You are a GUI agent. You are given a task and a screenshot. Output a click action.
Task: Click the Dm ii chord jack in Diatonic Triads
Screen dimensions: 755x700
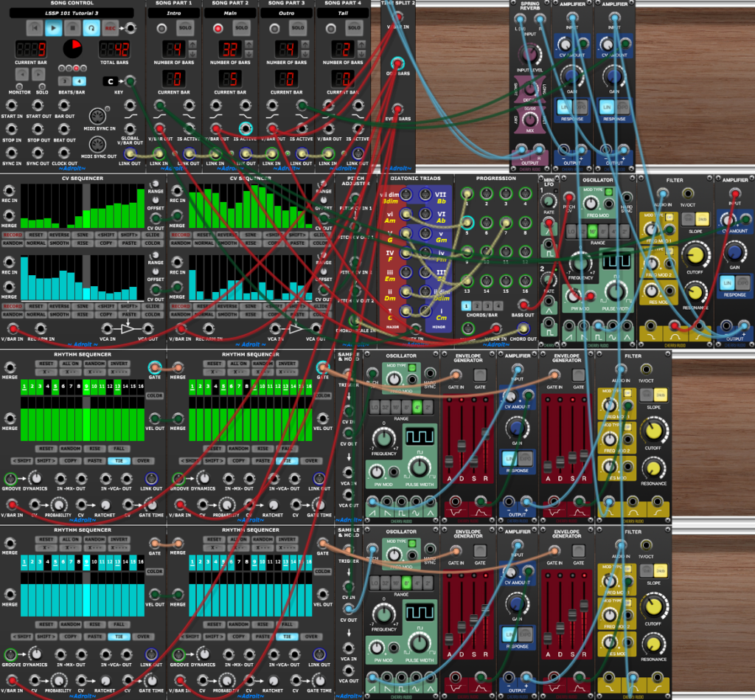tap(406, 292)
